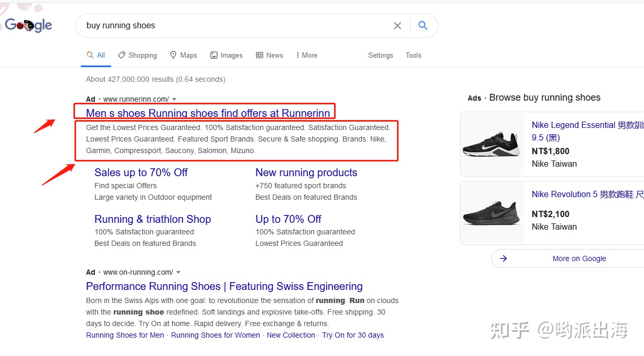644x356 pixels.
Task: Open the Nike Legend Essential product title
Action: point(587,131)
